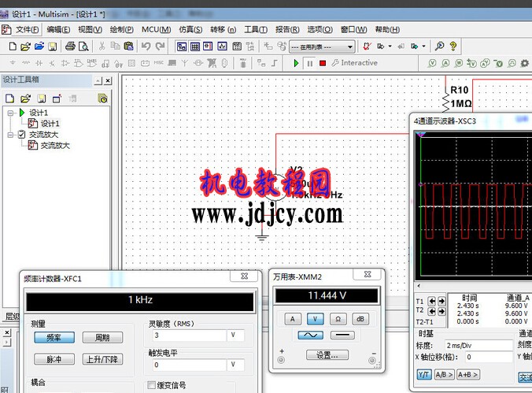Select 设计1 sheet under 设计1
The image size is (532, 393).
50,124
